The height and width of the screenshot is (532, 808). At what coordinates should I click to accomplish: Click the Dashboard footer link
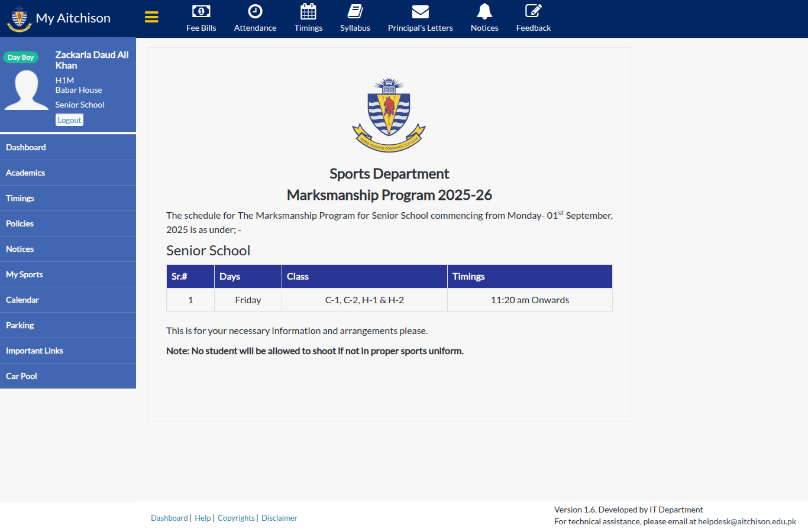pyautogui.click(x=169, y=518)
